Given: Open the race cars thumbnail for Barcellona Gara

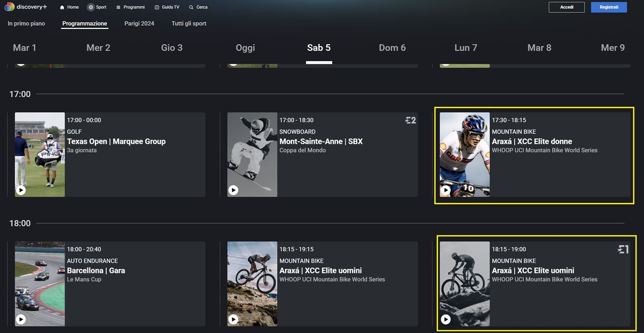Looking at the screenshot, I should pyautogui.click(x=40, y=284).
